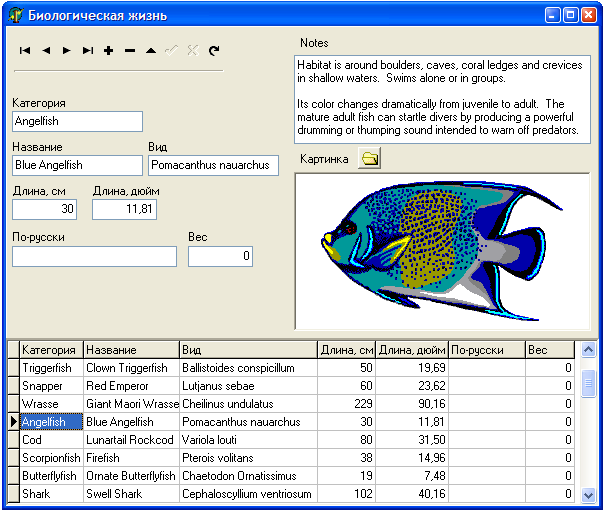Select the Cephaloscyllium ventriosum cell
The width and height of the screenshot is (605, 511).
pos(248,494)
